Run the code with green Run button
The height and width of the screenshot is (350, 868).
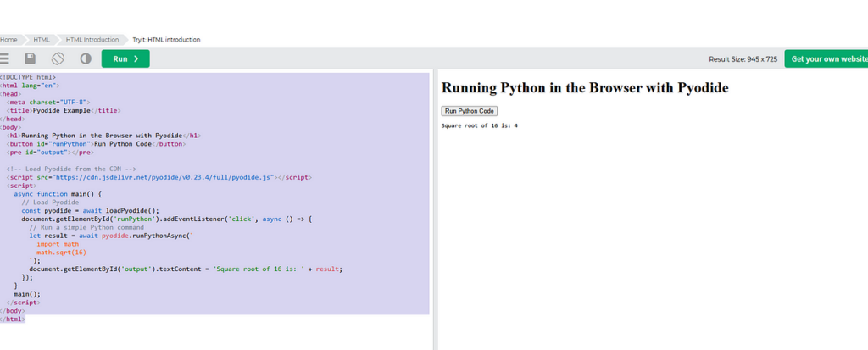click(125, 58)
